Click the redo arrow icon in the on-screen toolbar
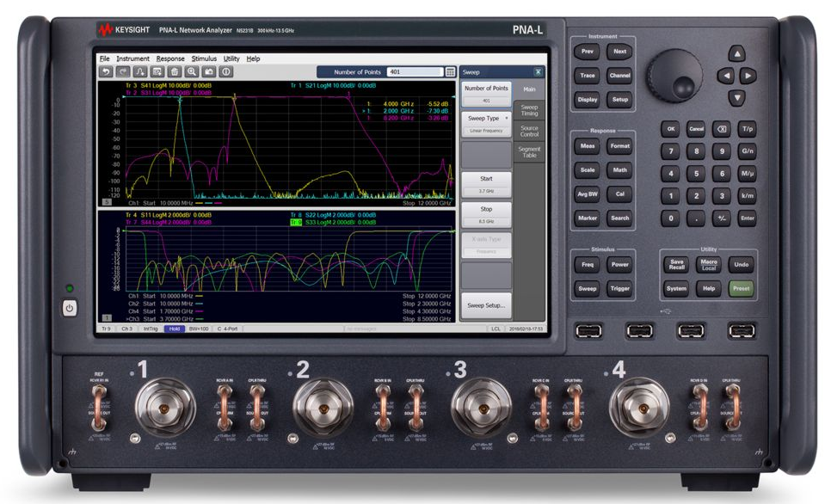 pyautogui.click(x=123, y=71)
